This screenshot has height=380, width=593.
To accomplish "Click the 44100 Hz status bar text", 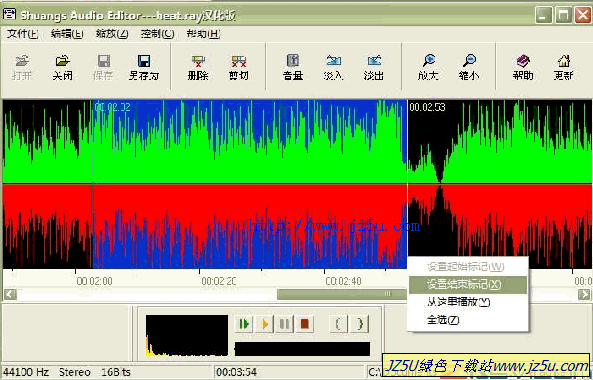I will [26, 372].
